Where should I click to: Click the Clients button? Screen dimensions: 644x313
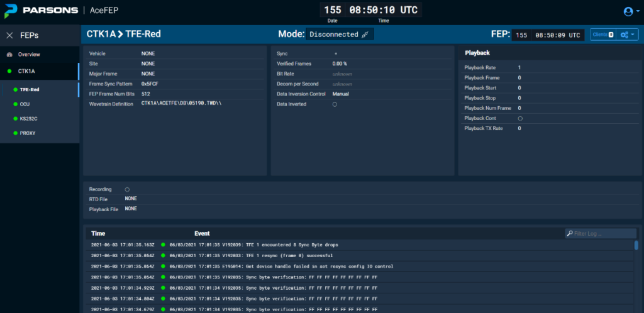pyautogui.click(x=602, y=35)
